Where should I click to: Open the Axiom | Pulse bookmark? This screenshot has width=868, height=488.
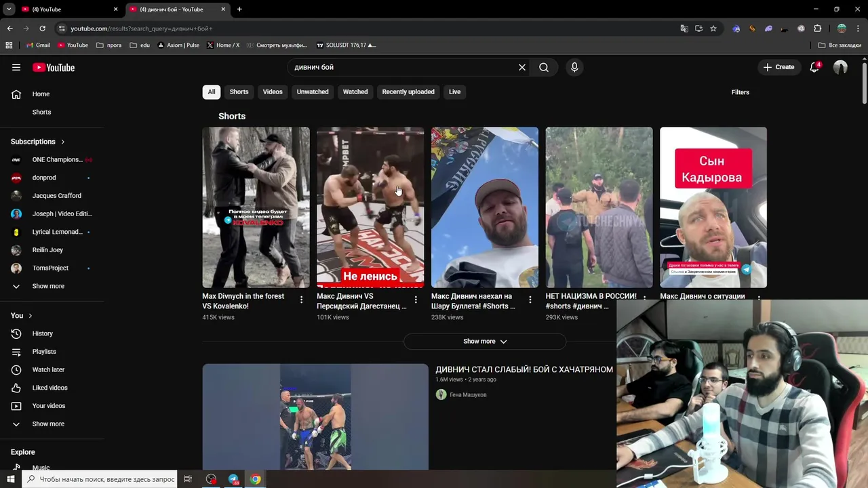tap(178, 45)
